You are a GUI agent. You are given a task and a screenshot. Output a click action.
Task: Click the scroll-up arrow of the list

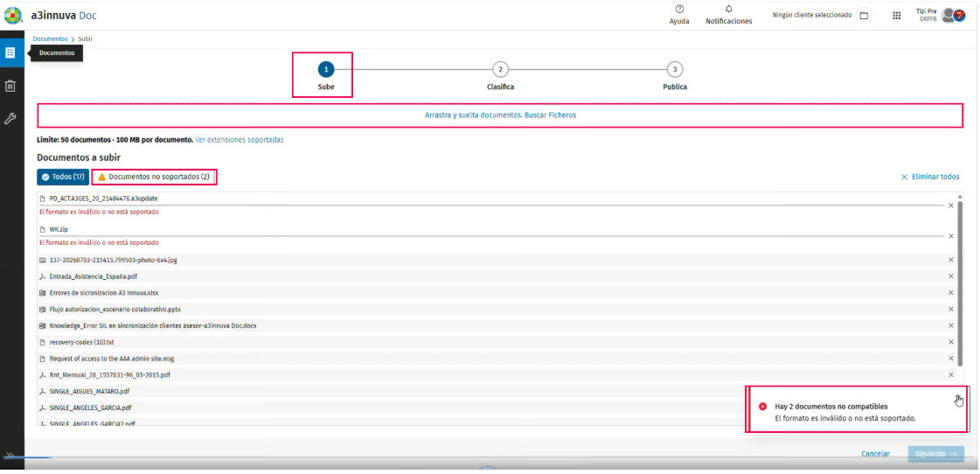point(961,197)
